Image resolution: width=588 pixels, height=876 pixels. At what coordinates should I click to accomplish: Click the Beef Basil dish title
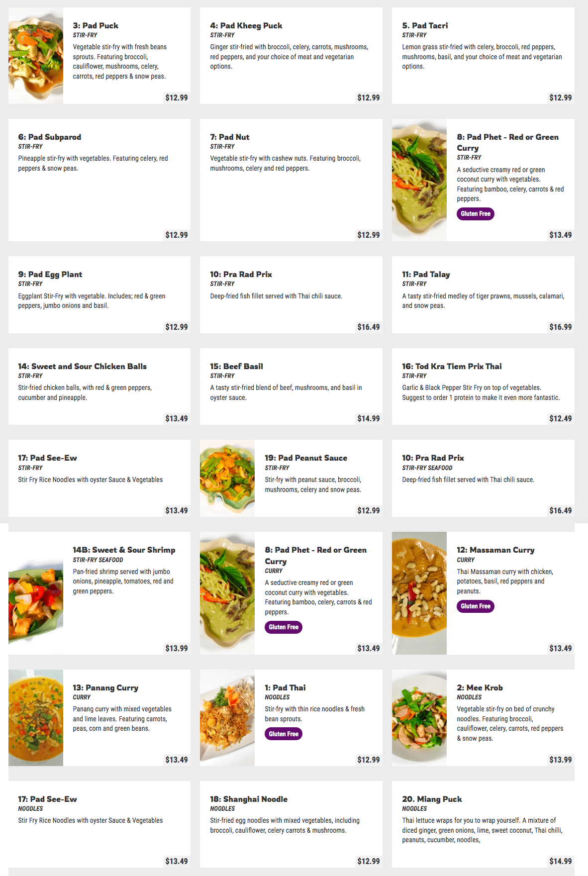[x=236, y=366]
